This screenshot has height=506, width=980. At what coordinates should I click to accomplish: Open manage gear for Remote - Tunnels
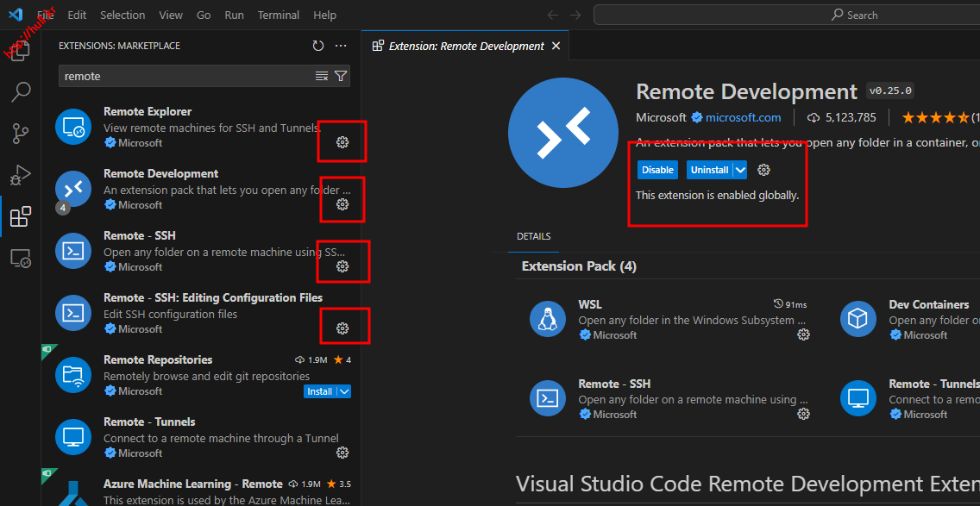(x=342, y=453)
